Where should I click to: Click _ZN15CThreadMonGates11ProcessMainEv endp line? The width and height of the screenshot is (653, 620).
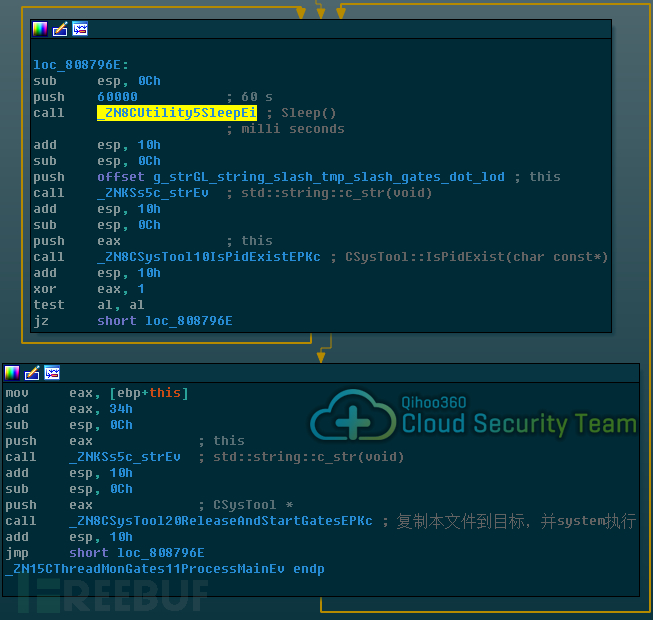click(x=165, y=569)
